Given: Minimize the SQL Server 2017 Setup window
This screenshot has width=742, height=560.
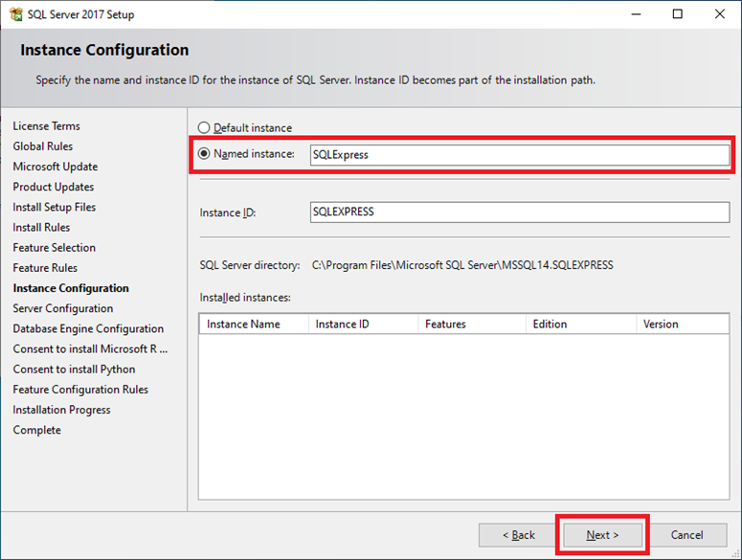Looking at the screenshot, I should [636, 14].
